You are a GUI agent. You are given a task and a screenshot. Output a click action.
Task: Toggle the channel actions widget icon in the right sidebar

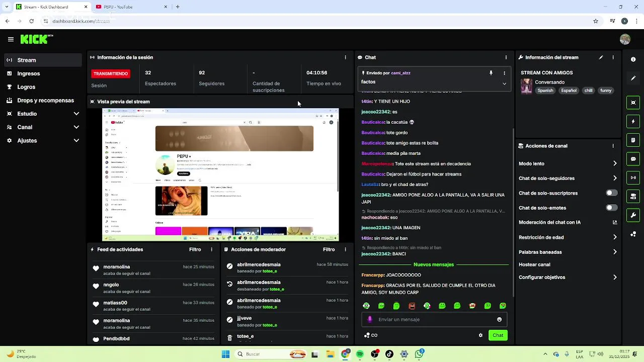pyautogui.click(x=633, y=196)
